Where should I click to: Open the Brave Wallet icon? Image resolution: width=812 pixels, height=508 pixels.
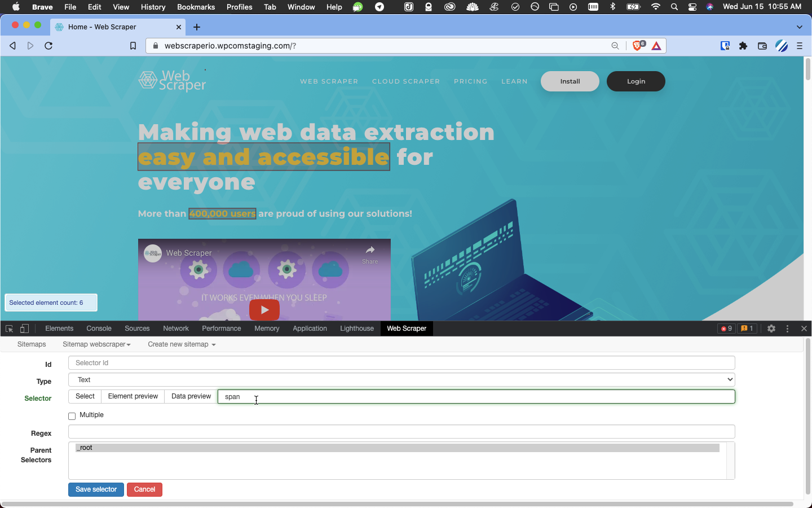762,46
